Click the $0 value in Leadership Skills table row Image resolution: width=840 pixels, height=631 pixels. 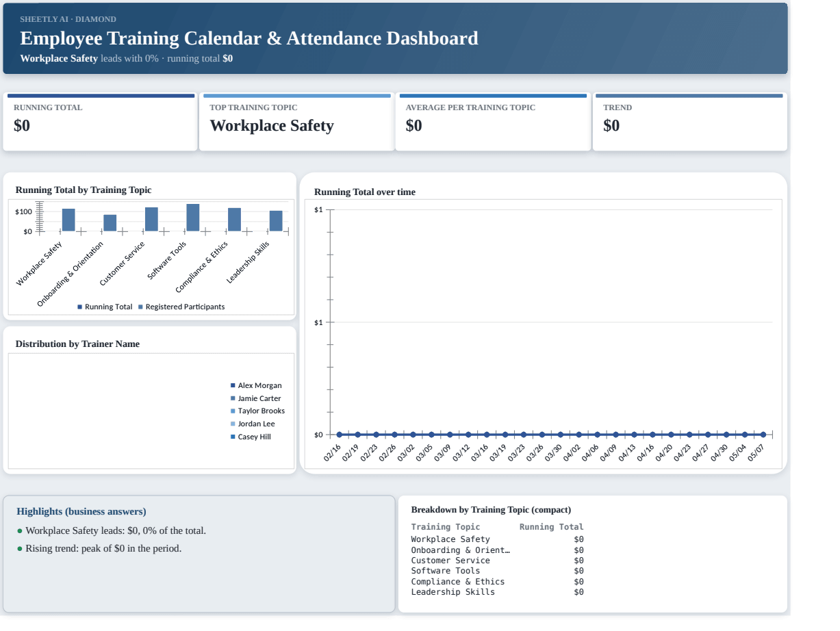coord(579,592)
